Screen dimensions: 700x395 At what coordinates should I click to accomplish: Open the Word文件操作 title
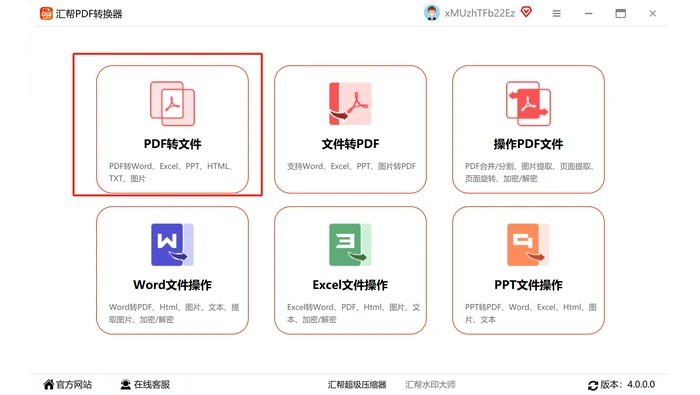point(172,285)
